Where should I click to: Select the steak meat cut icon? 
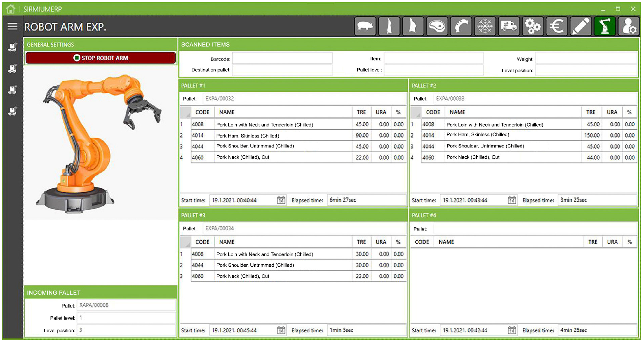pyautogui.click(x=437, y=26)
